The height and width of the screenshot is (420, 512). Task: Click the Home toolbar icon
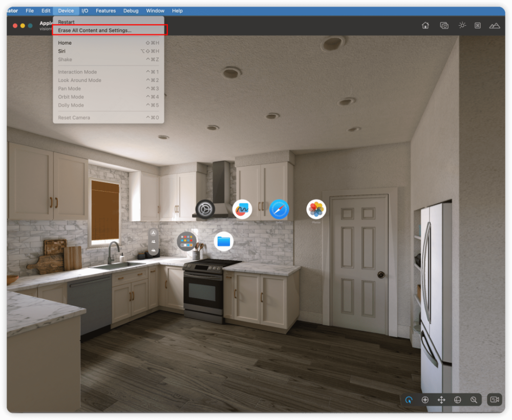coord(425,25)
